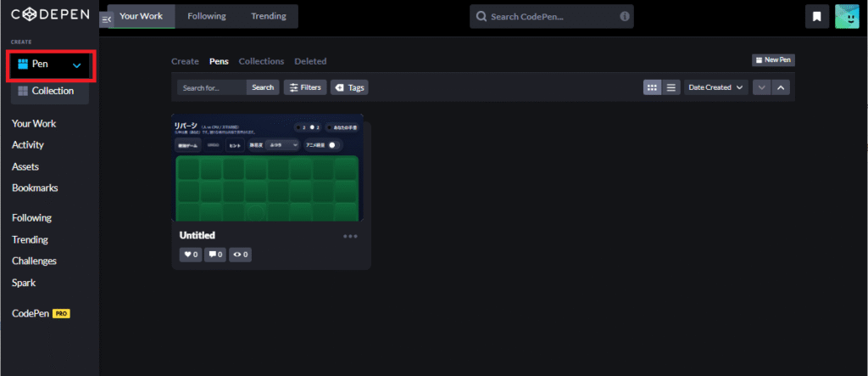Click the heart likes count on Untitled
The height and width of the screenshot is (376, 868).
point(190,254)
